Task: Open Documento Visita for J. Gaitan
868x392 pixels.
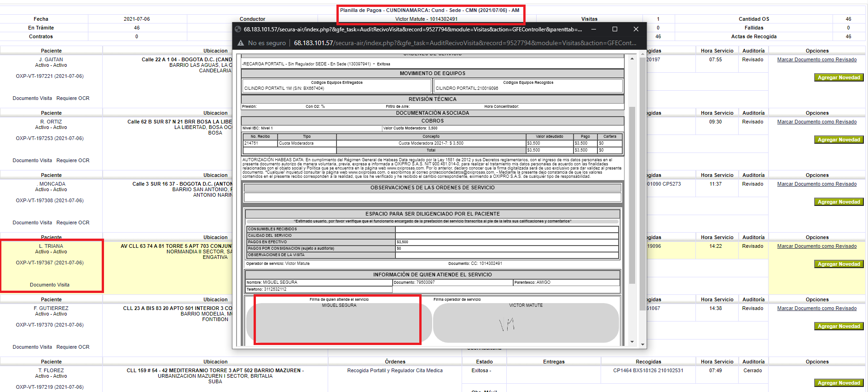Action: pyautogui.click(x=32, y=98)
